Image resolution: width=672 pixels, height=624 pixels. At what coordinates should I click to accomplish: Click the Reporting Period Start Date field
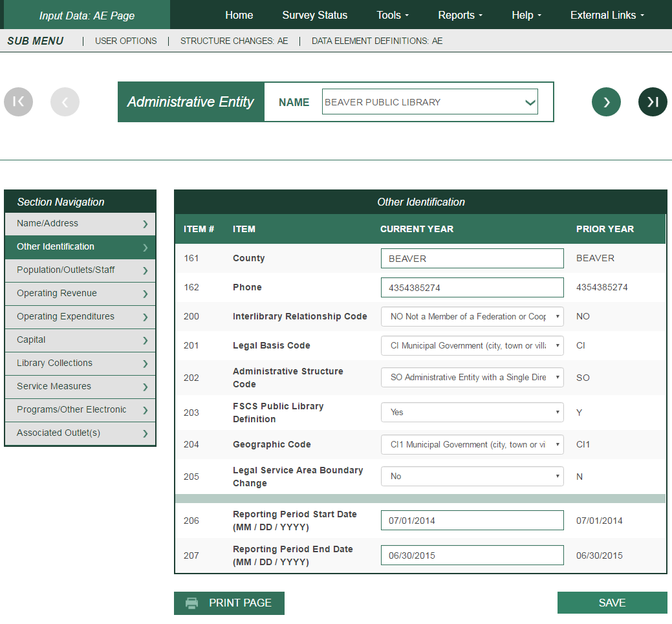point(472,521)
